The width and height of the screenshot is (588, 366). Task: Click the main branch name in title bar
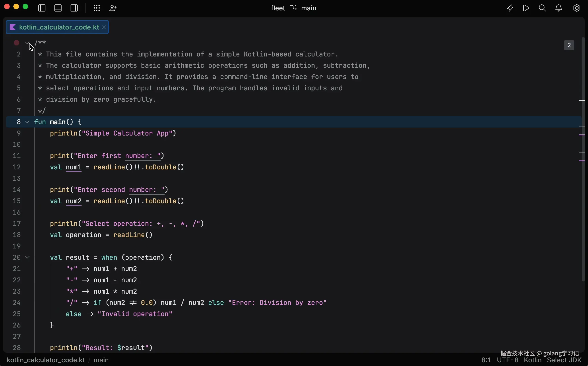coord(308,8)
